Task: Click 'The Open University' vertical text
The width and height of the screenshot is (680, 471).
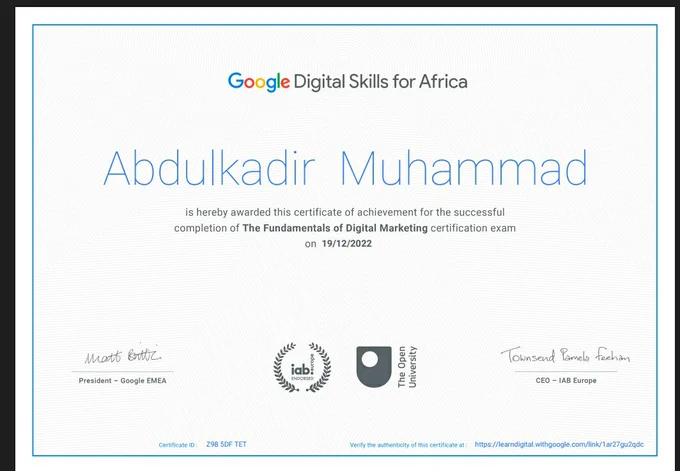Action: coord(407,366)
